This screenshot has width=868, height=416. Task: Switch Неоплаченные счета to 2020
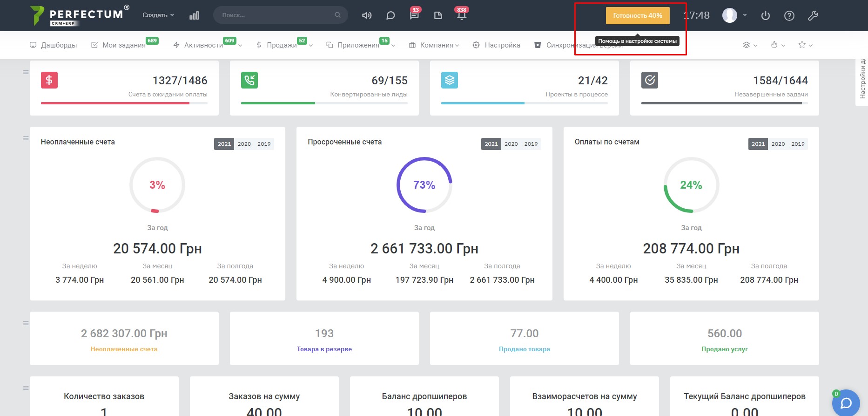pyautogui.click(x=244, y=144)
